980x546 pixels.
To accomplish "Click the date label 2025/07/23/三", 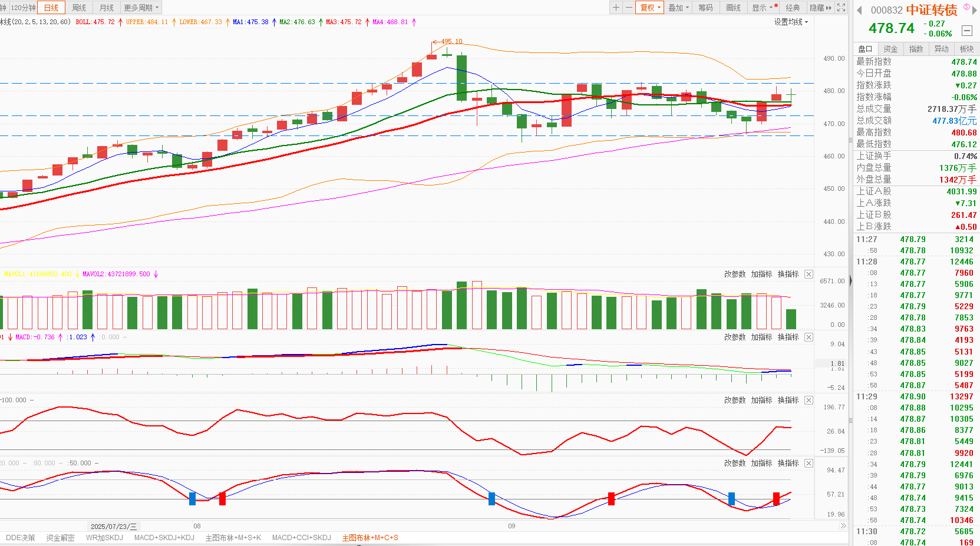I will pyautogui.click(x=114, y=527).
